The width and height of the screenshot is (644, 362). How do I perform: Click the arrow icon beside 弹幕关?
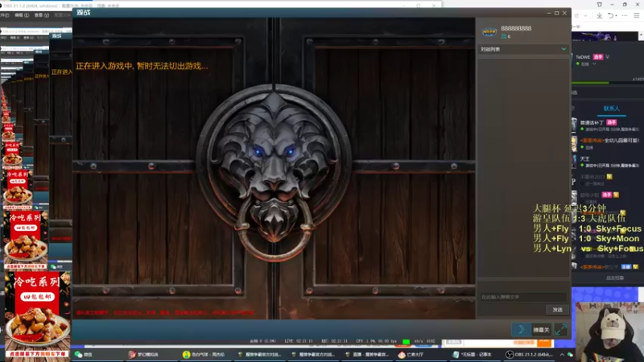tap(522, 330)
